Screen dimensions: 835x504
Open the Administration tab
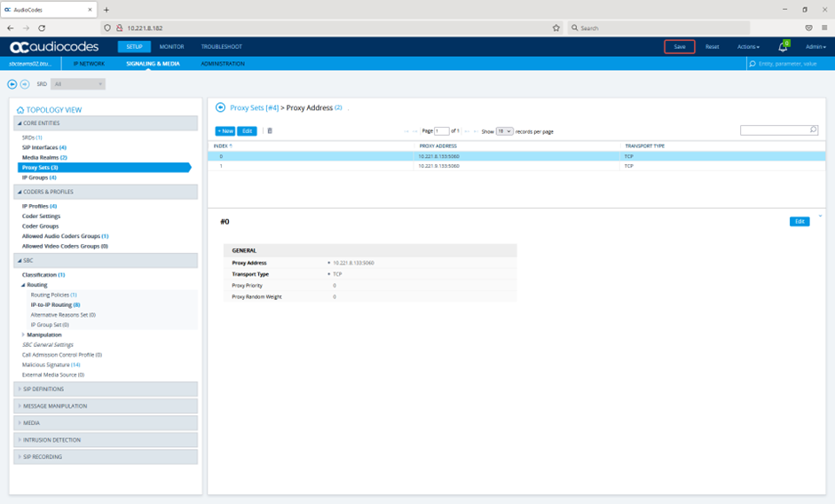pyautogui.click(x=223, y=64)
